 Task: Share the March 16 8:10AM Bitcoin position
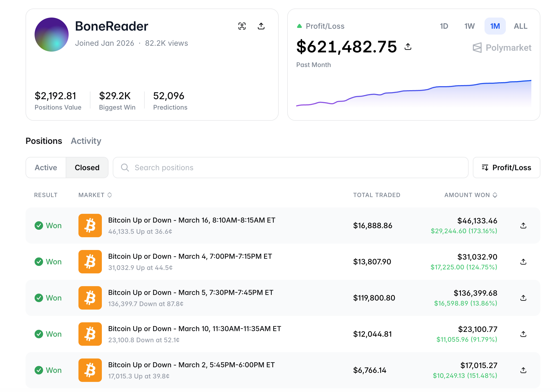pos(523,226)
